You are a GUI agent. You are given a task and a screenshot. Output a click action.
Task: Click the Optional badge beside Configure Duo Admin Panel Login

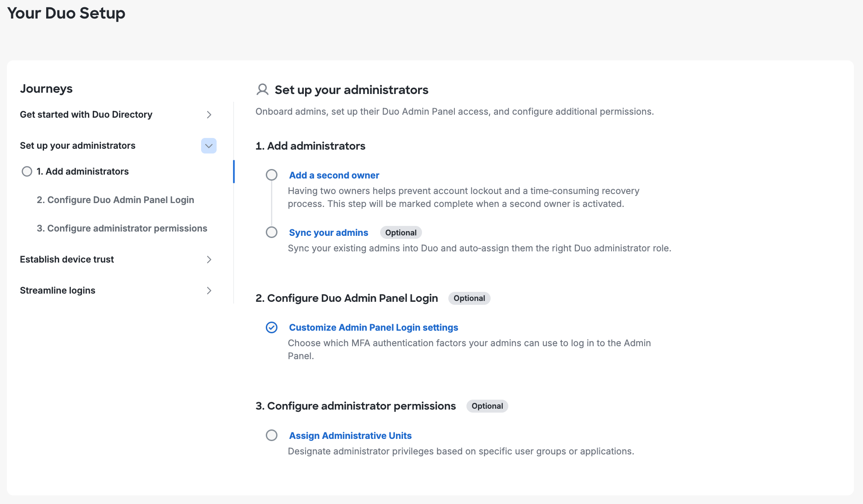pos(469,298)
